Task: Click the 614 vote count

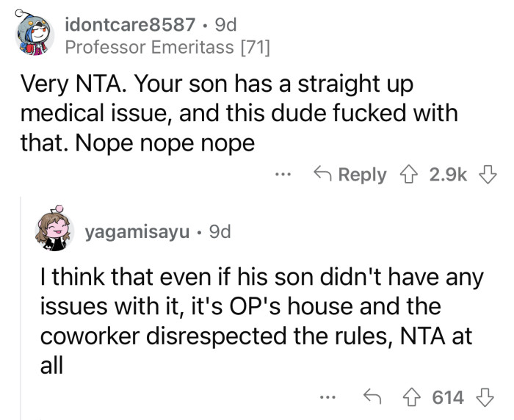Action: click(x=448, y=397)
